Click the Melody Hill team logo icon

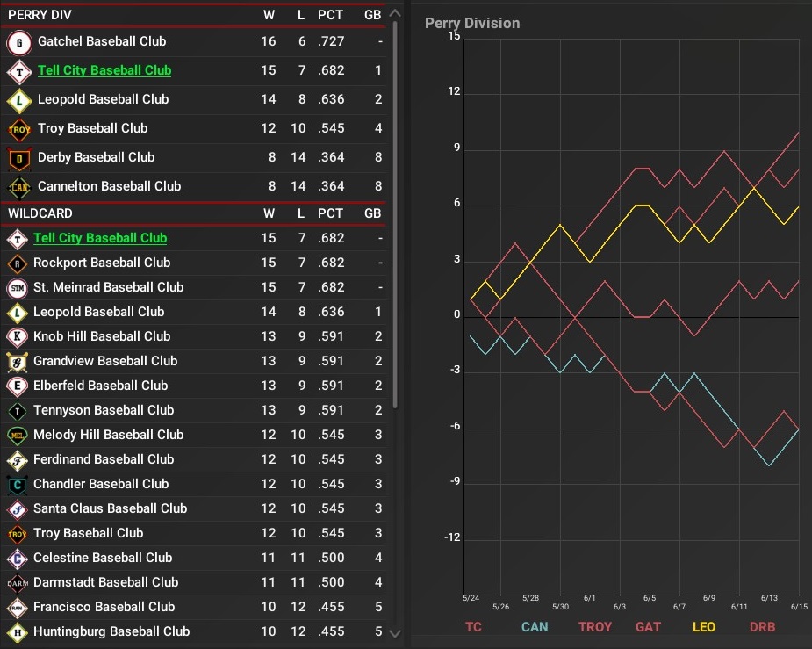17,435
